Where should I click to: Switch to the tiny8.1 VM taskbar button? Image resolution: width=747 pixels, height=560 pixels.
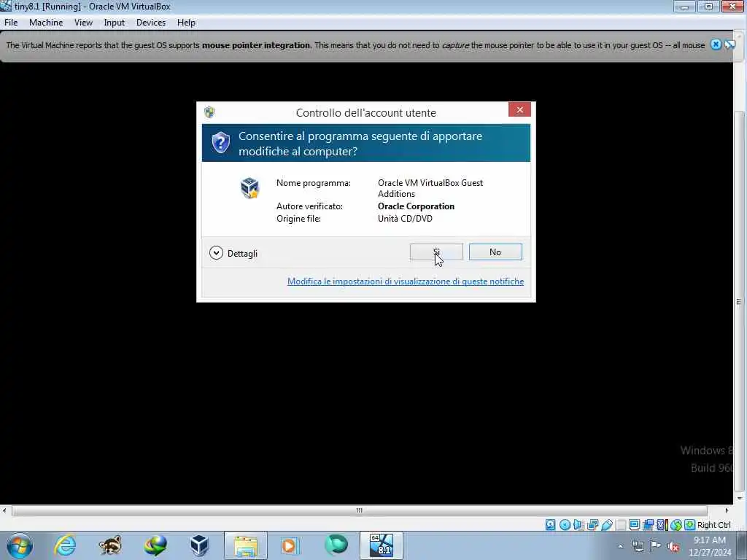381,545
